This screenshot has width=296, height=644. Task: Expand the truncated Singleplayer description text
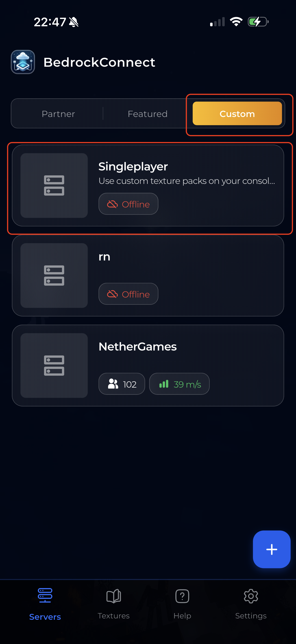click(x=186, y=181)
